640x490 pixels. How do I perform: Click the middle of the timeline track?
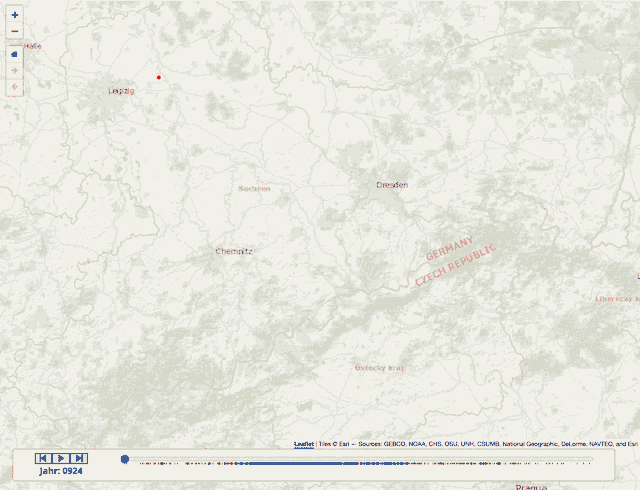click(x=358, y=460)
